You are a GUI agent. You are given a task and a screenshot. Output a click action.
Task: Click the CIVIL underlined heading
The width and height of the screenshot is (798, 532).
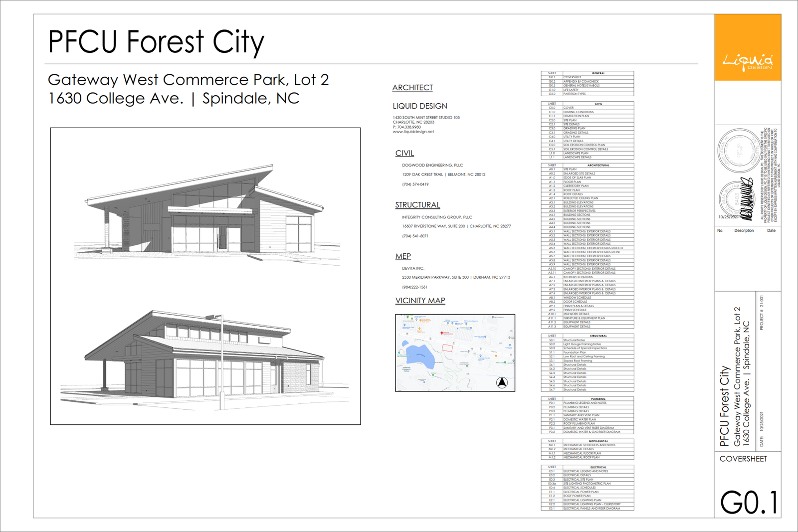(x=404, y=153)
